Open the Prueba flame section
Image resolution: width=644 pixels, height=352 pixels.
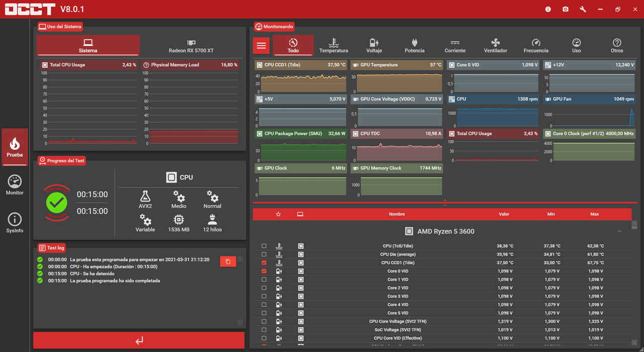pos(15,147)
